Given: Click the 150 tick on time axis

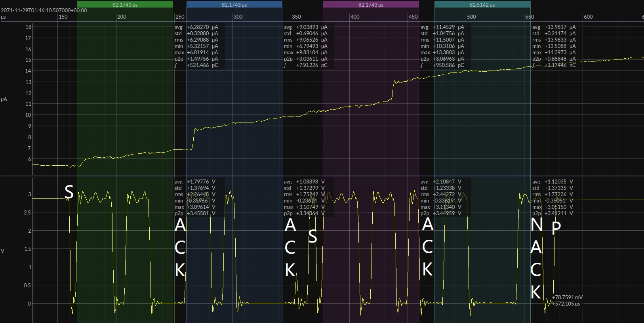Looking at the screenshot, I should point(63,17).
